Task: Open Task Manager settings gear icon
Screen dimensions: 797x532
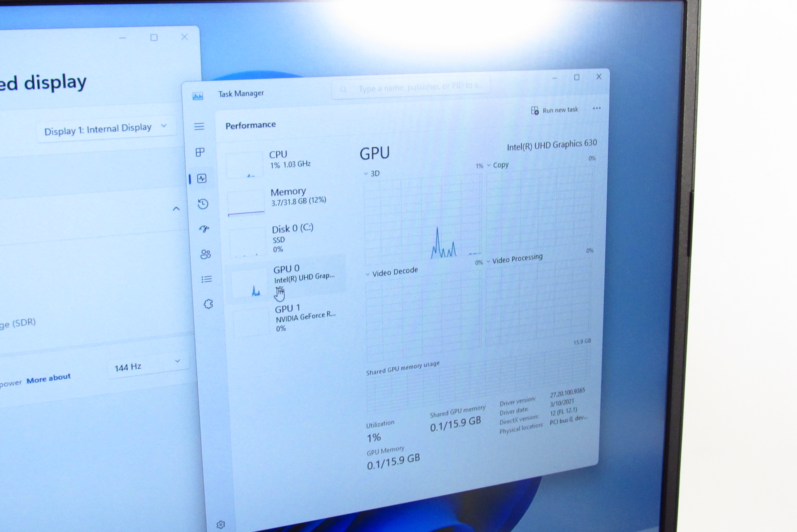Action: click(221, 525)
